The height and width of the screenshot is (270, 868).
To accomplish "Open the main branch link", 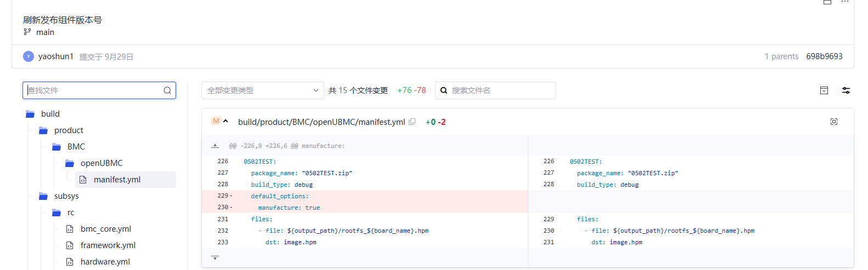I will coord(45,32).
